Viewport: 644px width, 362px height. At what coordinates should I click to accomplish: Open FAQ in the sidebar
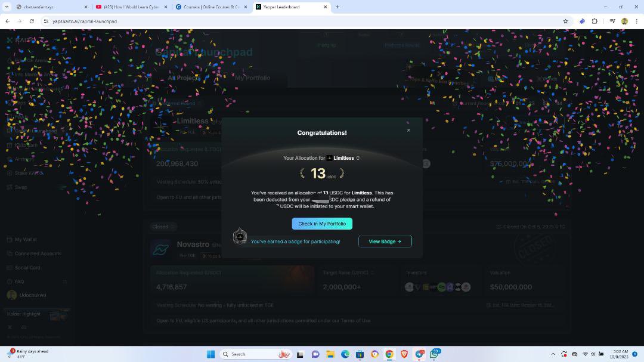coord(19,282)
